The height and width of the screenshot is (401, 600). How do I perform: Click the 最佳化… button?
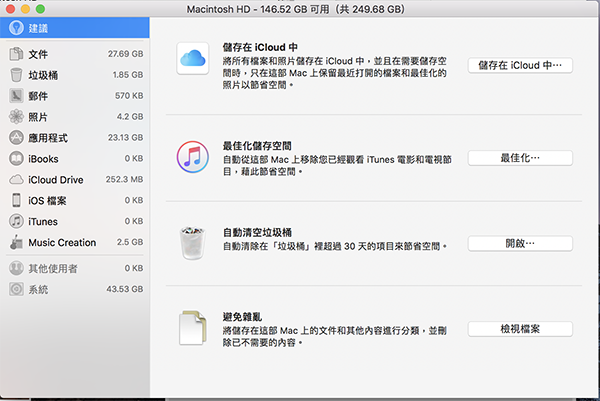pyautogui.click(x=520, y=158)
